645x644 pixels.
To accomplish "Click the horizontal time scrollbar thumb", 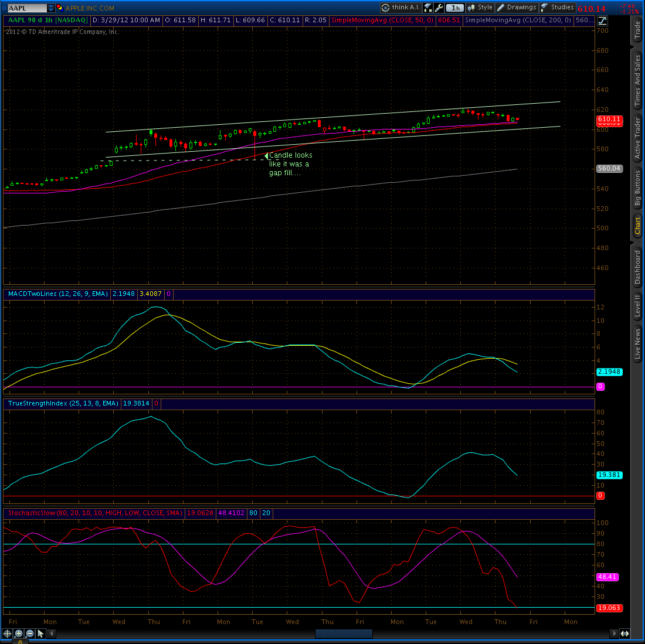I will pyautogui.click(x=344, y=633).
